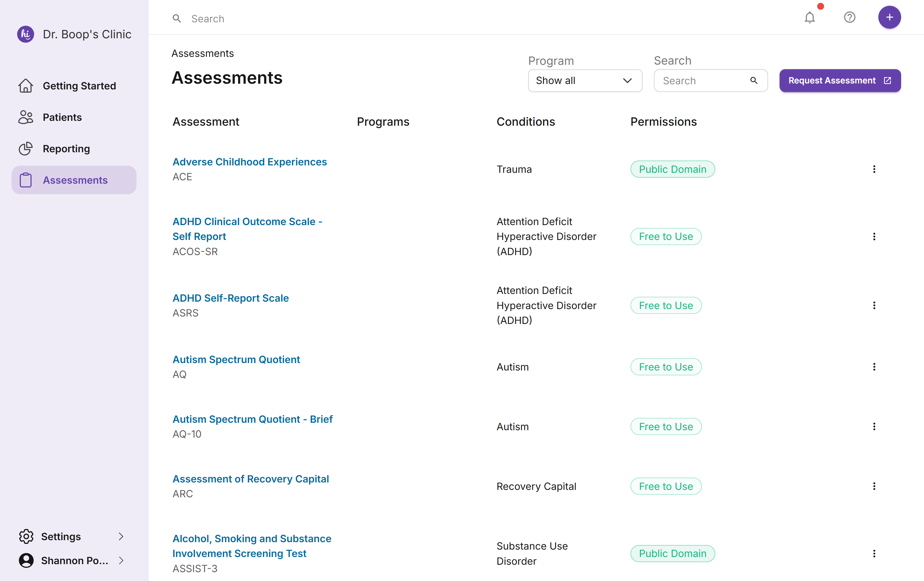Viewport: 924px width, 581px height.
Task: Open the Program Show all dropdown
Action: (x=585, y=81)
